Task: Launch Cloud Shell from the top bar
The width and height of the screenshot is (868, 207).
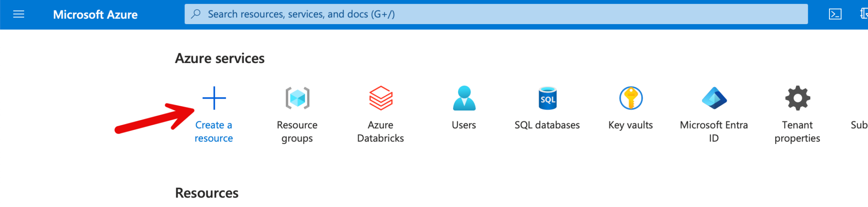Action: pos(835,14)
